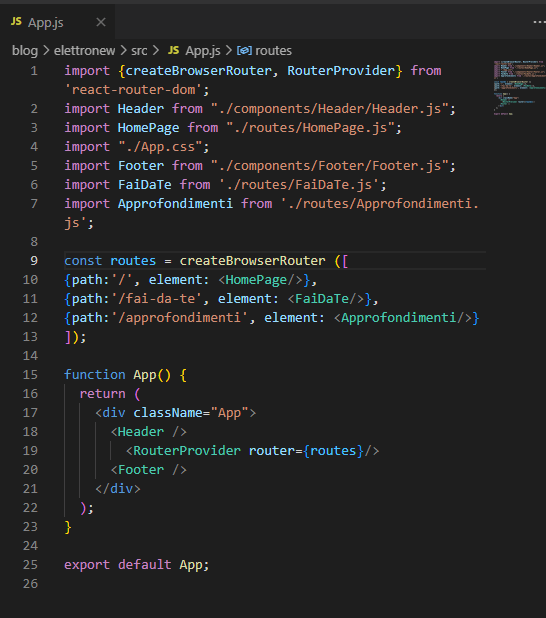This screenshot has width=546, height=618.
Task: Click the <FaiDaTe/> element on line 11
Action: click(326, 299)
